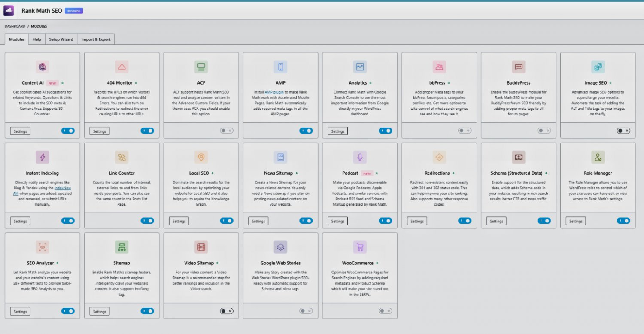Disable the 404 Monitor toggle
This screenshot has height=334, width=644.
147,131
